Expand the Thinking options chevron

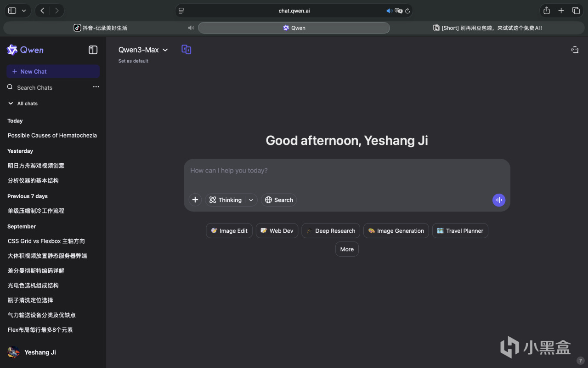click(x=251, y=200)
